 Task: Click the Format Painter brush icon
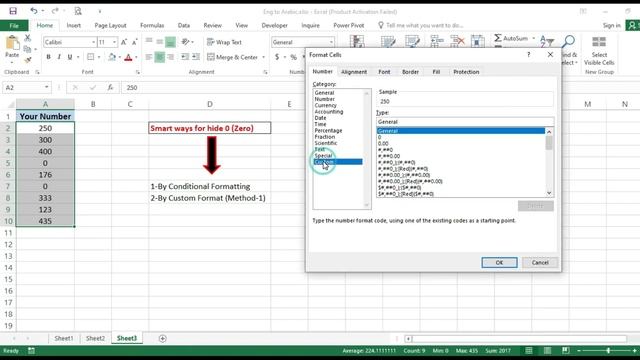point(27,60)
